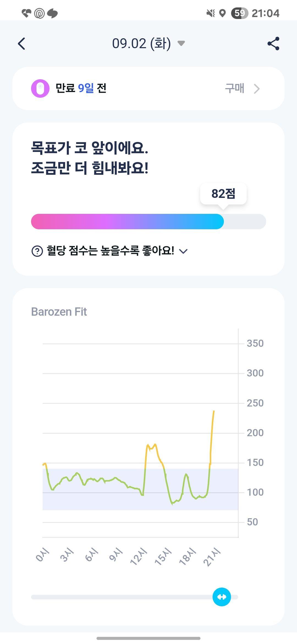
Task: Tap the yellow glucose spike near 21시
Action: pos(212,438)
